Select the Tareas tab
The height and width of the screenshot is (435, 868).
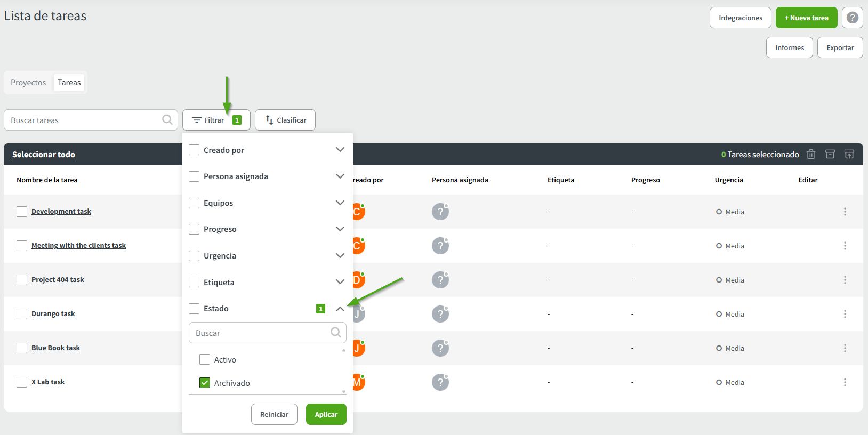(69, 83)
